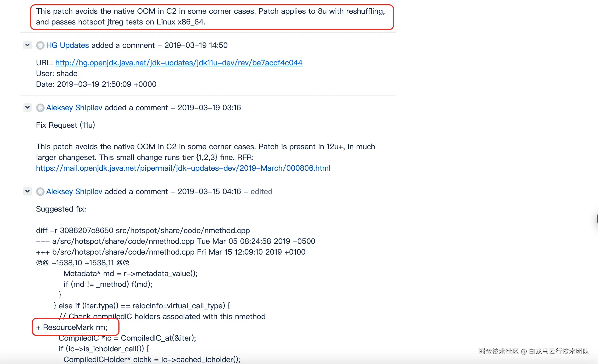
Task: Click the "+ ResourceMark rm;" diff line
Action: 72,327
